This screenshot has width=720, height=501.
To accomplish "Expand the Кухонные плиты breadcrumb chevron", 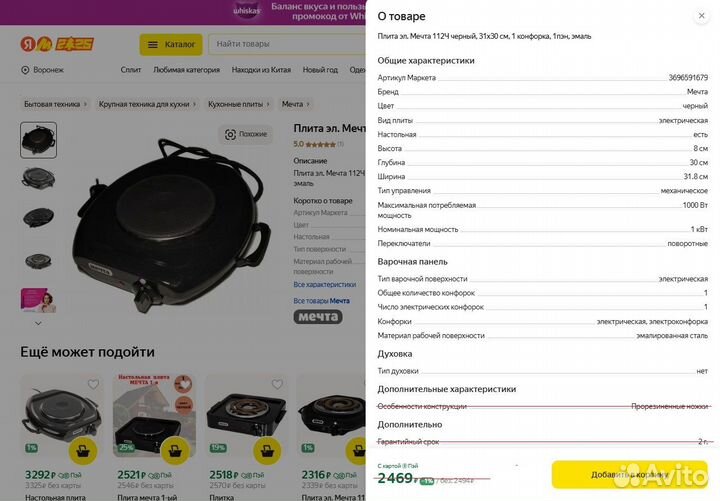I will [x=268, y=104].
